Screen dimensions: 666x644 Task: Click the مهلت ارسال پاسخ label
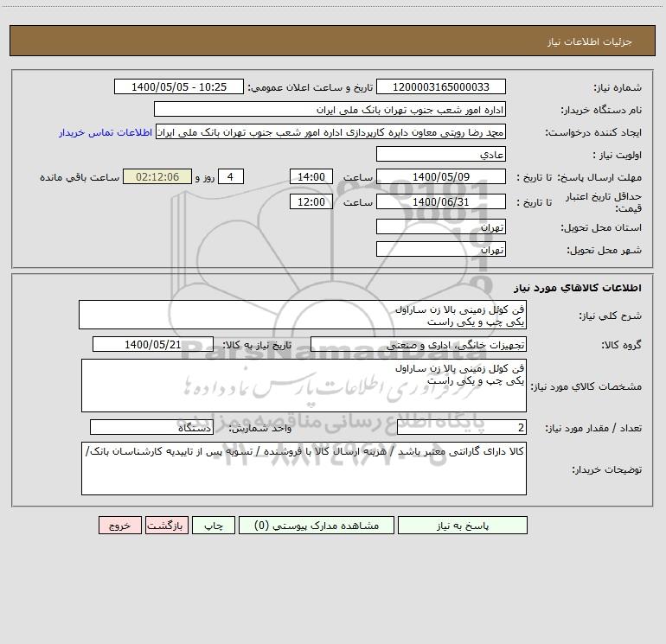pos(599,177)
